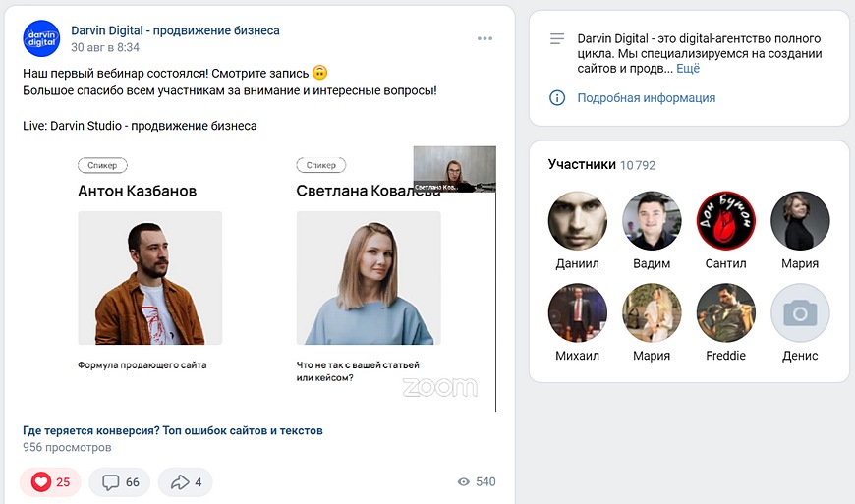Click the small speaker webcam overlay in the video
Image resolution: width=855 pixels, height=504 pixels.
click(455, 169)
